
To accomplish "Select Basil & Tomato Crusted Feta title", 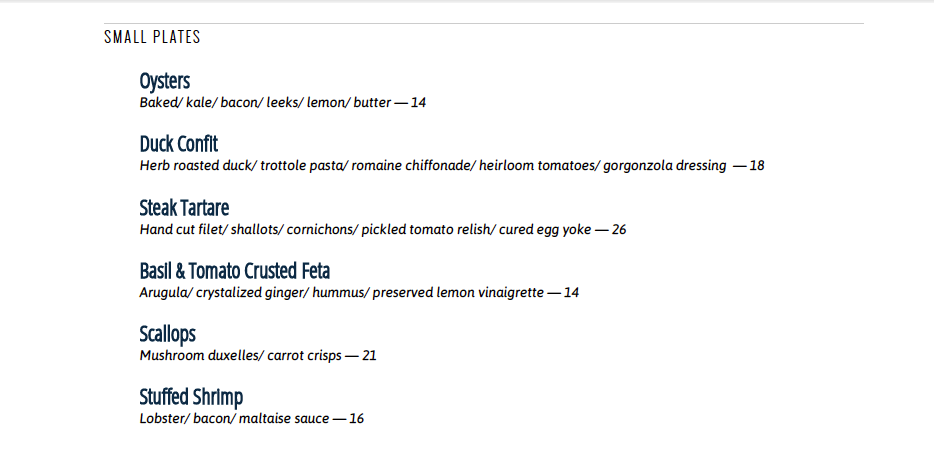I will pos(235,271).
